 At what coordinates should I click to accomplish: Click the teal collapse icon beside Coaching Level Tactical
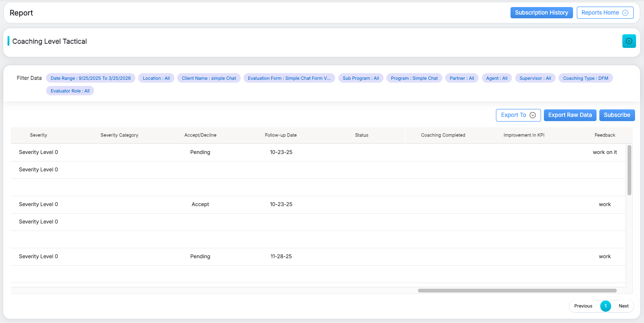tap(628, 41)
